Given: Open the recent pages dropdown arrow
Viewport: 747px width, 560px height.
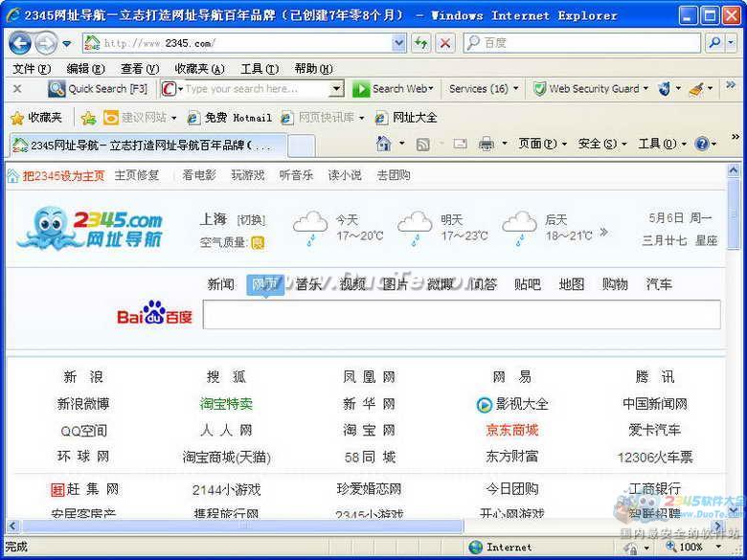Looking at the screenshot, I should [x=67, y=44].
